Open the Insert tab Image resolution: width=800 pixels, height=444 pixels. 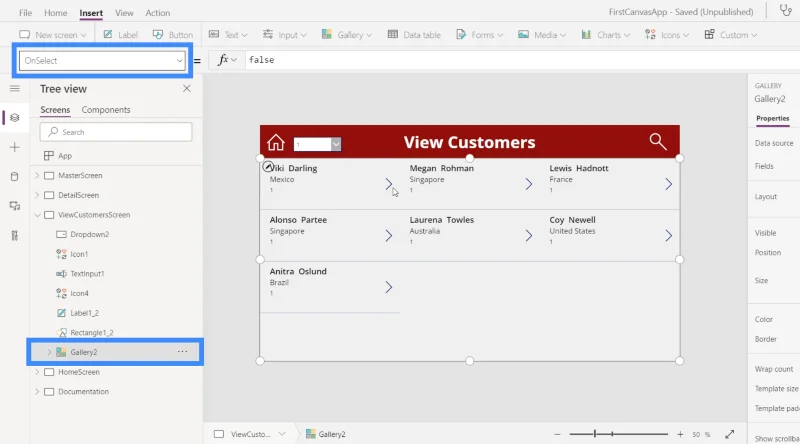click(x=91, y=13)
